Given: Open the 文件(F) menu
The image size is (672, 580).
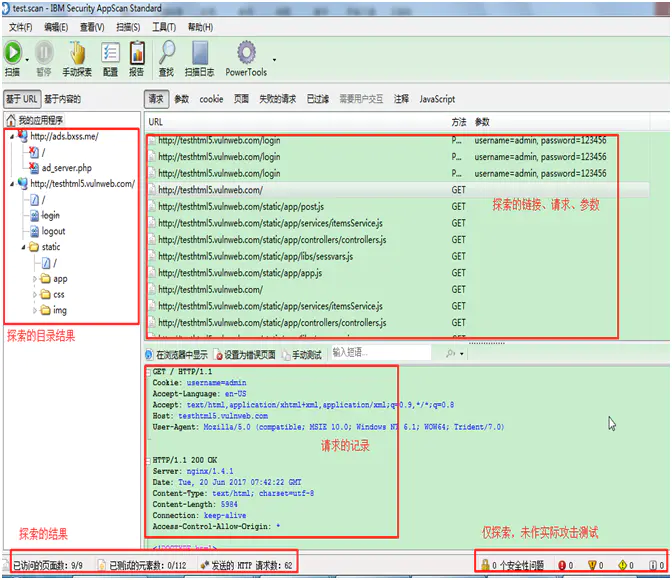Looking at the screenshot, I should pyautogui.click(x=21, y=27).
